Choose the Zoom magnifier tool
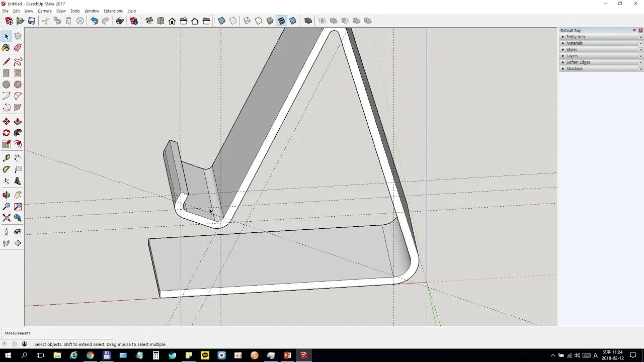The width and height of the screenshot is (644, 362). (6, 207)
